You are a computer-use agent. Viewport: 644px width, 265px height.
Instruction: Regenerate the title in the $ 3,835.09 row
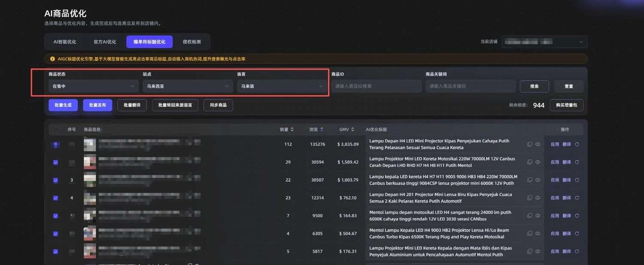[x=577, y=145]
